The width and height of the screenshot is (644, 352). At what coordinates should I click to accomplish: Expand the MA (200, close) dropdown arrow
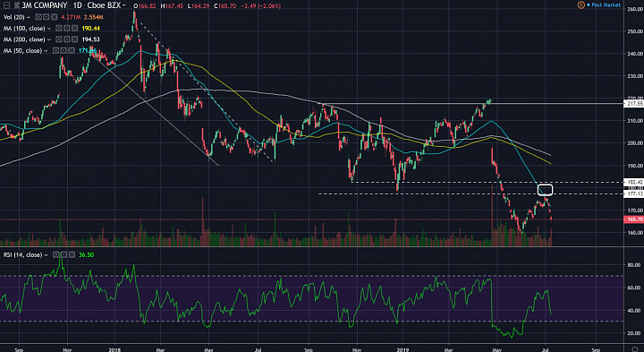[x=49, y=39]
